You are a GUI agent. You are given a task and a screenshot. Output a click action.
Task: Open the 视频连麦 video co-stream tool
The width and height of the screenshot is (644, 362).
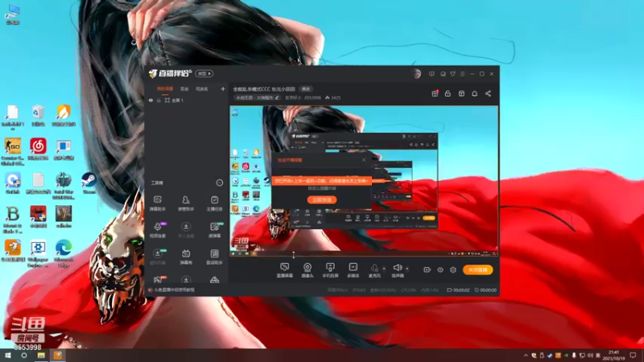coord(158,230)
